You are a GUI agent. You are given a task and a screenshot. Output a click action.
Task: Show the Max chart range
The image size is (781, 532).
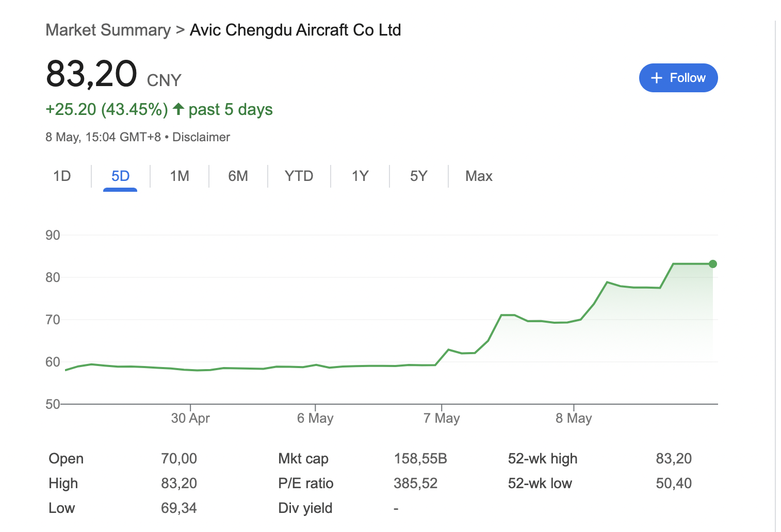pyautogui.click(x=479, y=176)
